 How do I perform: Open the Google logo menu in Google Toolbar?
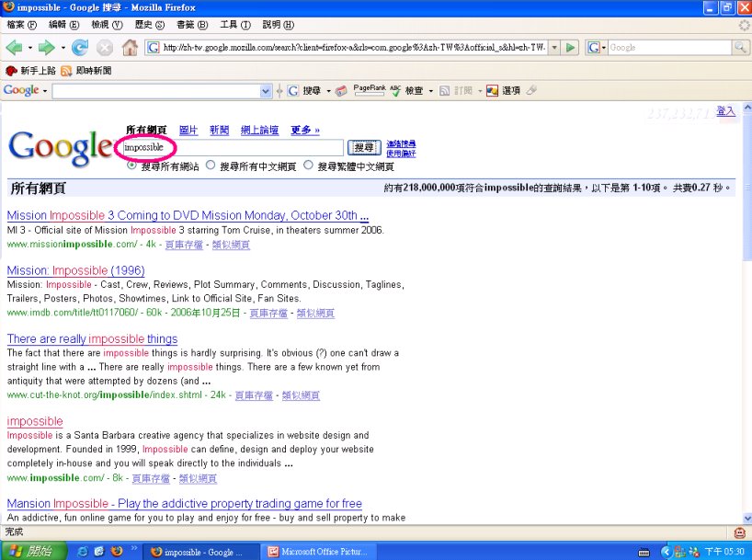25,90
